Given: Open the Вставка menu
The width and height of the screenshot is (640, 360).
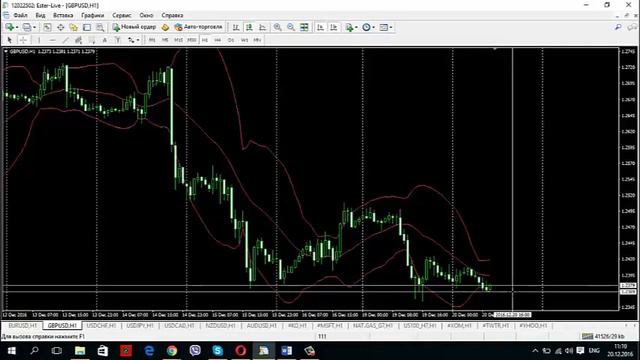Looking at the screenshot, I should tap(63, 15).
